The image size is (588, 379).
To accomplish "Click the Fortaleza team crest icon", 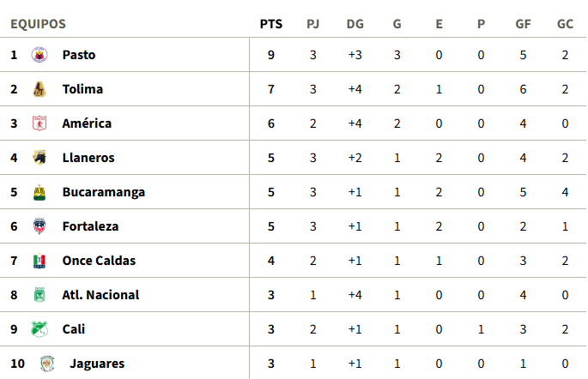I will point(38,226).
